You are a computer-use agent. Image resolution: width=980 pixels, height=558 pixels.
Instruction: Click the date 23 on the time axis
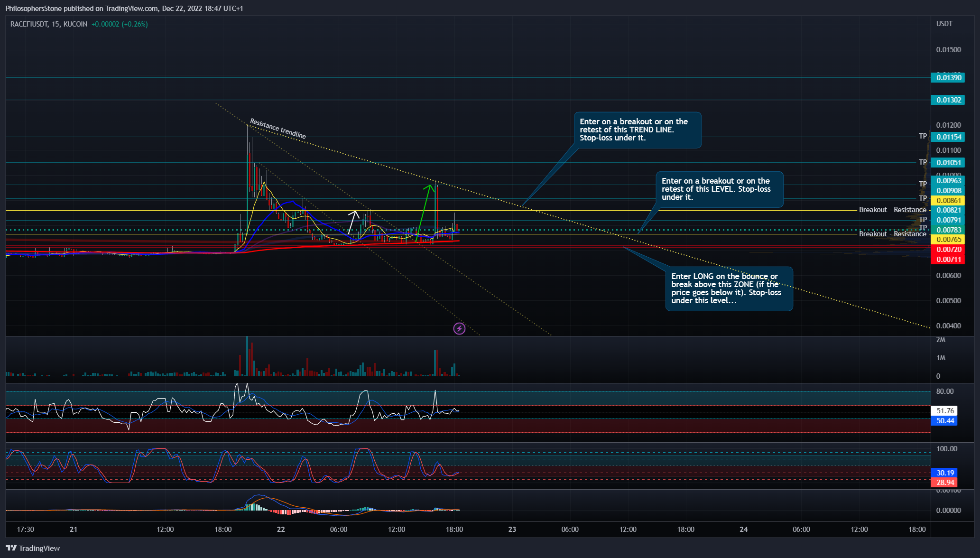coord(512,530)
